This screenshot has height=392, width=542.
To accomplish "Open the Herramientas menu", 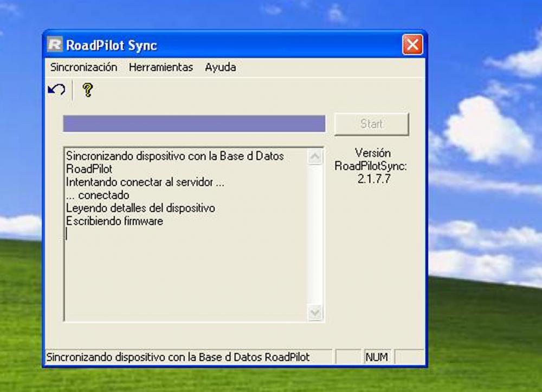I will [x=161, y=67].
